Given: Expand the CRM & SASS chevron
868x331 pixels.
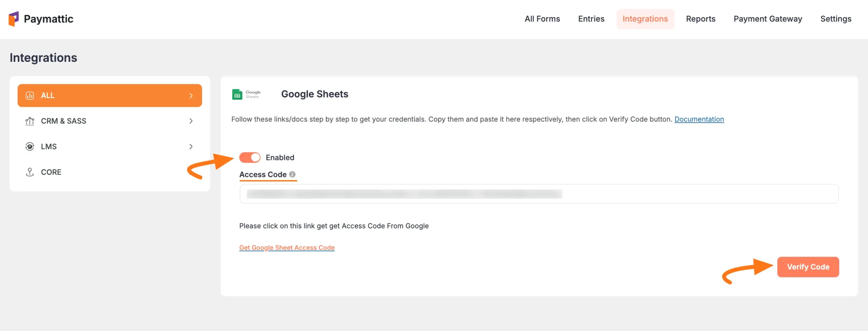Looking at the screenshot, I should (191, 121).
